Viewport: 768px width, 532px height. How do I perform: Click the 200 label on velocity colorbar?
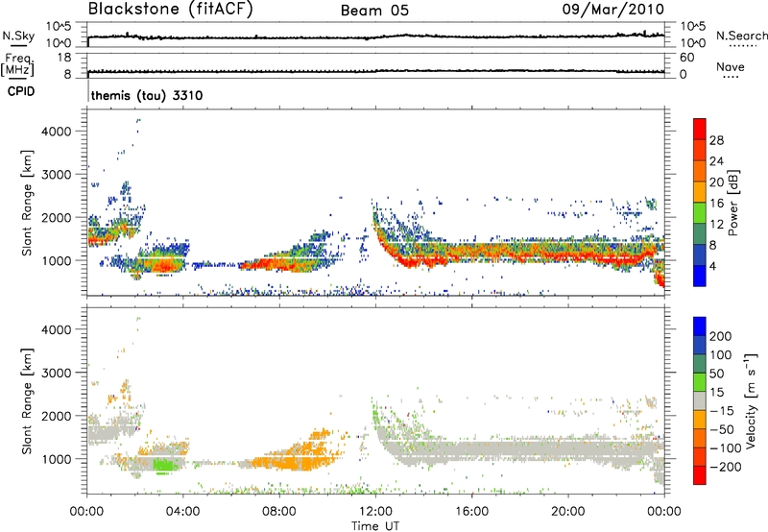pos(721,336)
